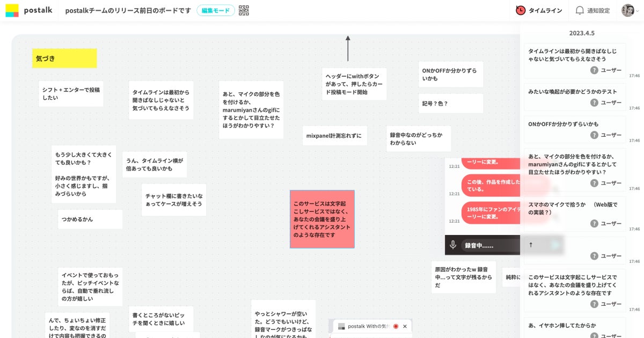Select the ヘッダーにwithボタン card
This screenshot has width=644, height=338.
pyautogui.click(x=354, y=84)
